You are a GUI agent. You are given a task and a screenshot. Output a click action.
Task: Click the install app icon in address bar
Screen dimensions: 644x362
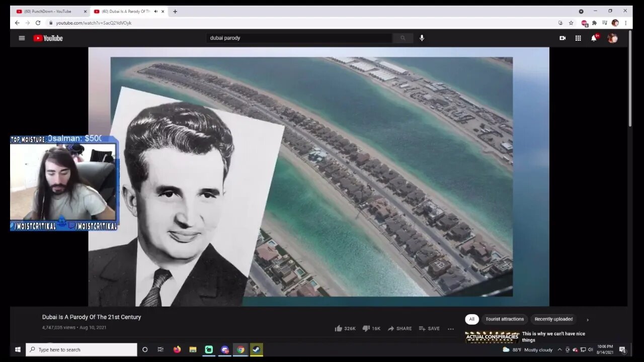[560, 23]
